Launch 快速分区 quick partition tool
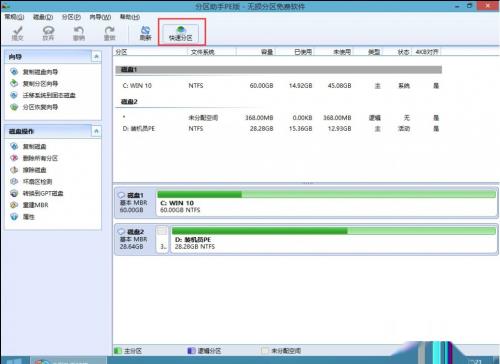This screenshot has width=500, height=364. 181,33
